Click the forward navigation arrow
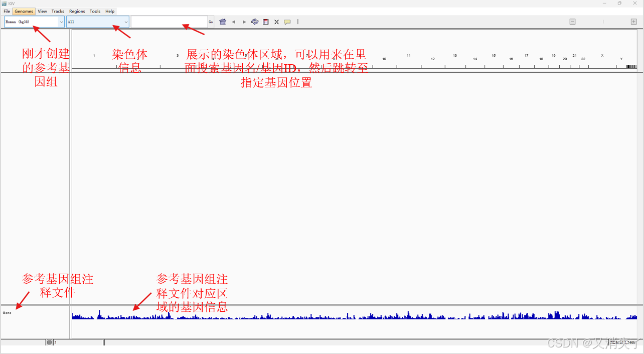This screenshot has width=644, height=354. (244, 22)
